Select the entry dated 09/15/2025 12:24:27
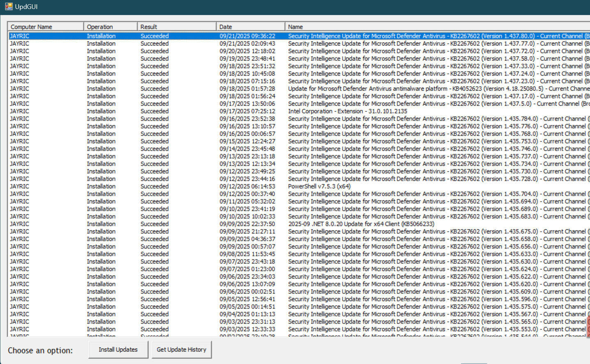Image resolution: width=590 pixels, height=364 pixels. pyautogui.click(x=247, y=141)
